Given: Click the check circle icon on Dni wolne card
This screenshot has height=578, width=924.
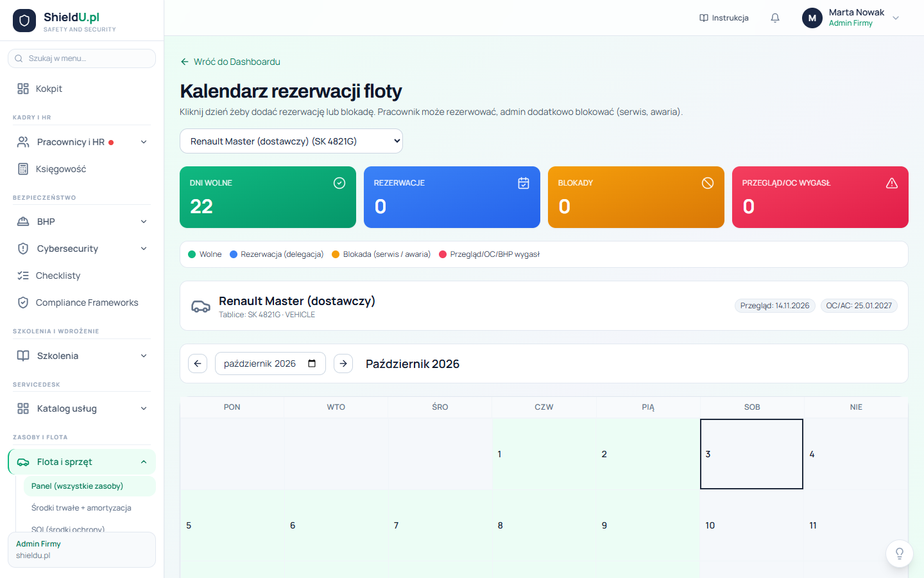Looking at the screenshot, I should (339, 183).
